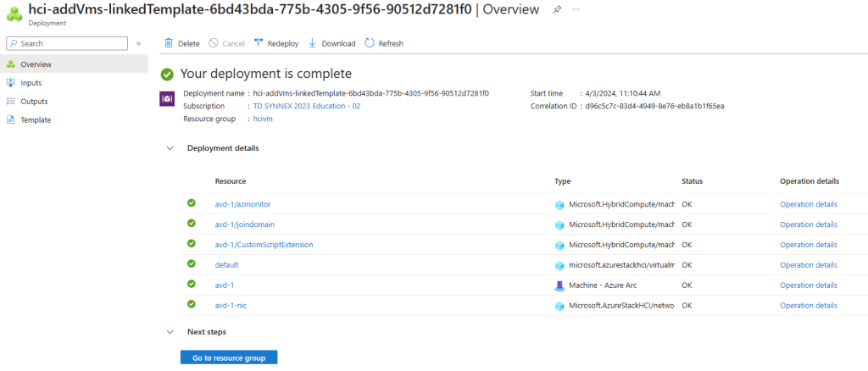Screen dimensions: 868x371
Task: Click the Overview icon in sidebar
Action: (10, 64)
